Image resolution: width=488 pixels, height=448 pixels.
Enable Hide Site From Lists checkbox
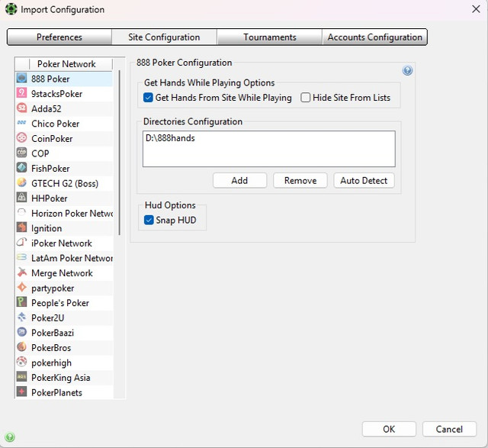point(305,98)
